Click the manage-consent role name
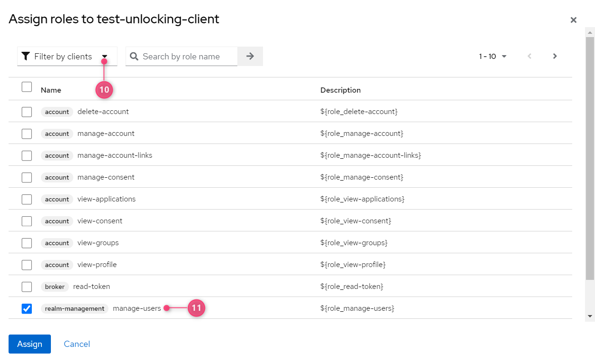The height and width of the screenshot is (364, 595). pos(106,177)
